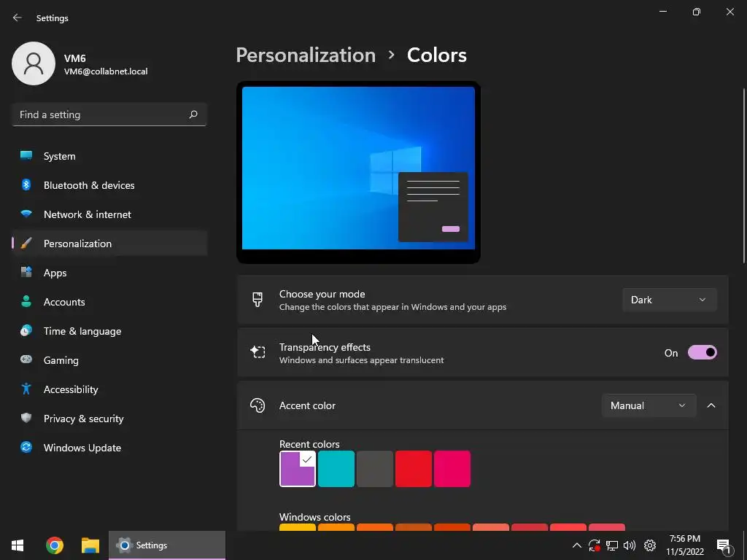Select the pink recent color swatch
This screenshot has width=747, height=560.
(x=452, y=469)
